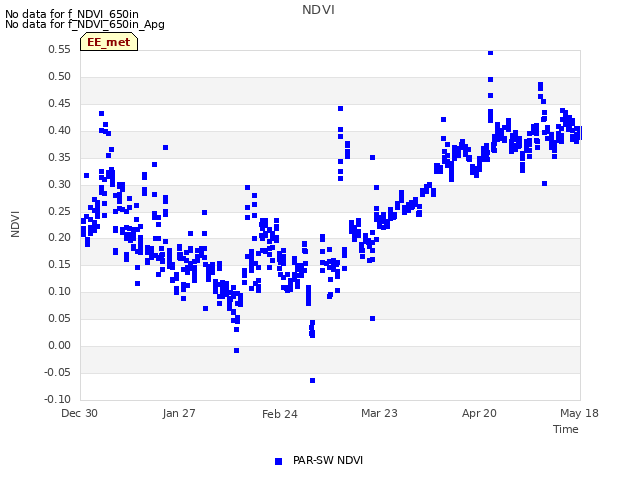Click the 0.55 y-axis tick label

[60, 49]
